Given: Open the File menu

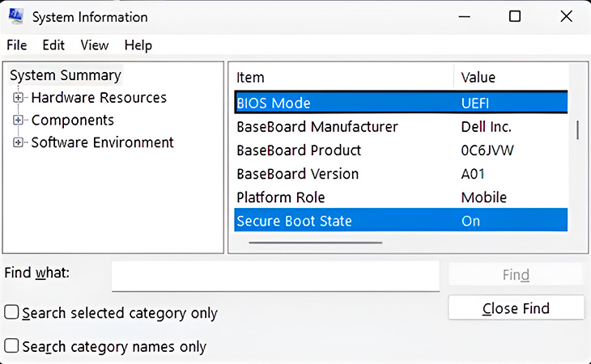Looking at the screenshot, I should tap(17, 45).
